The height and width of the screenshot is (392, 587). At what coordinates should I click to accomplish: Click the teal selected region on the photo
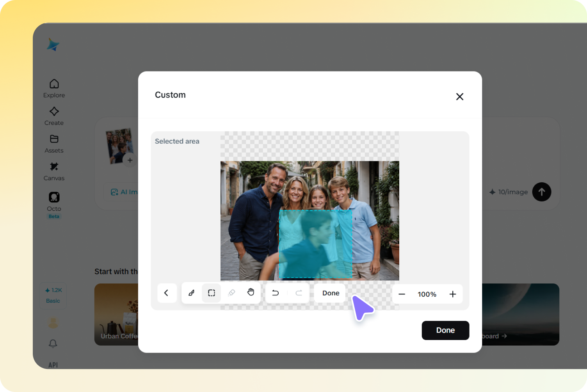pos(315,244)
